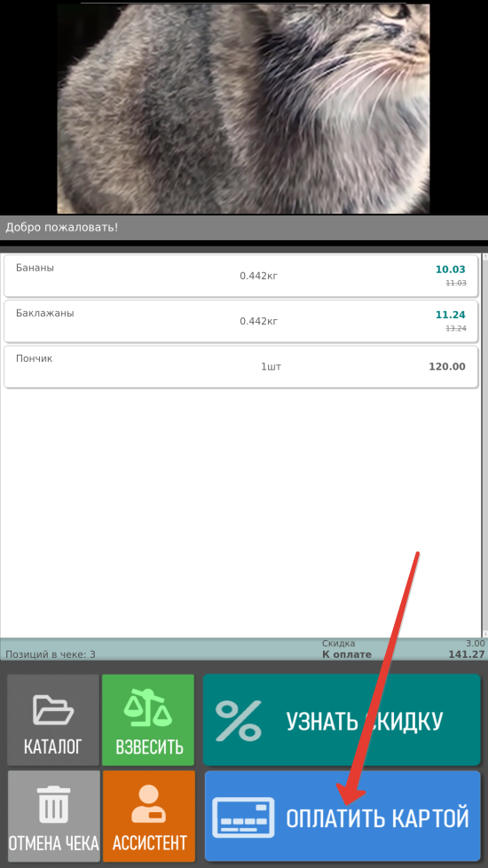The height and width of the screenshot is (868, 488).
Task: Click the cat video advertisement
Action: (243, 108)
